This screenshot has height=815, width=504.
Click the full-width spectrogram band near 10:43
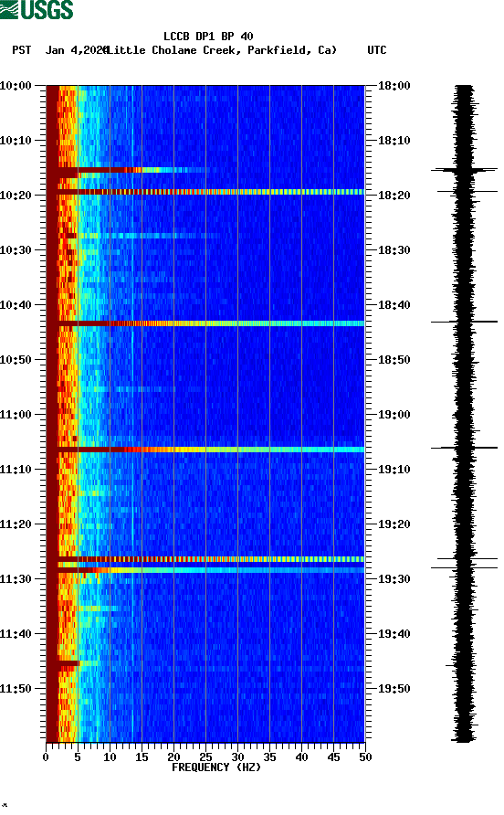205,323
